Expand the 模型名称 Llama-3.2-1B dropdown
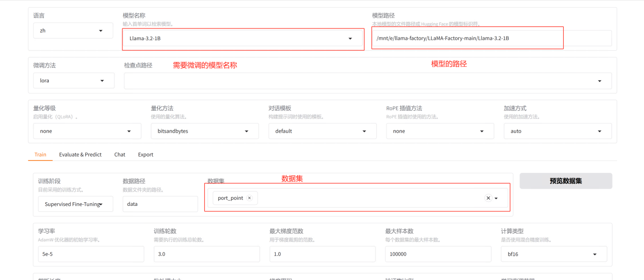The height and width of the screenshot is (280, 644). 242,39
